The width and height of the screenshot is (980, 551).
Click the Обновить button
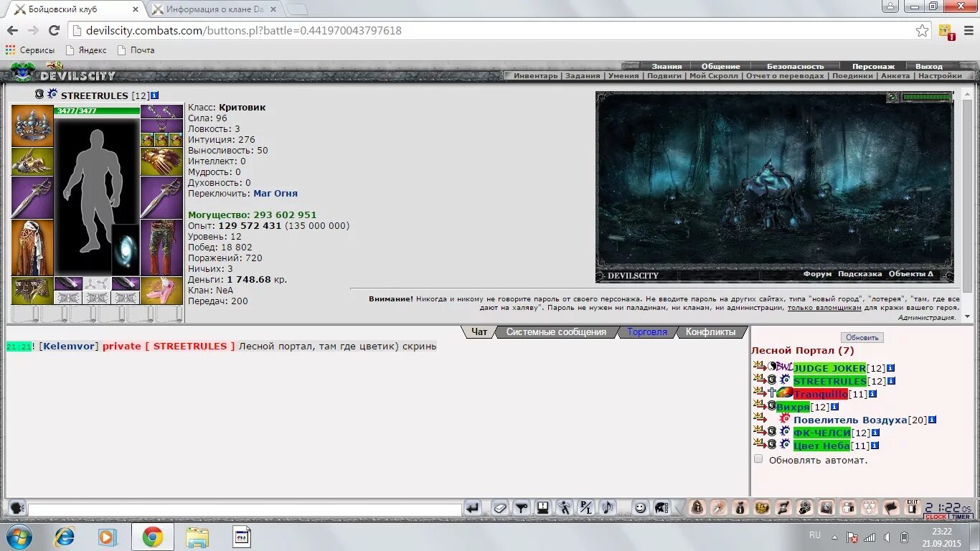pyautogui.click(x=862, y=337)
